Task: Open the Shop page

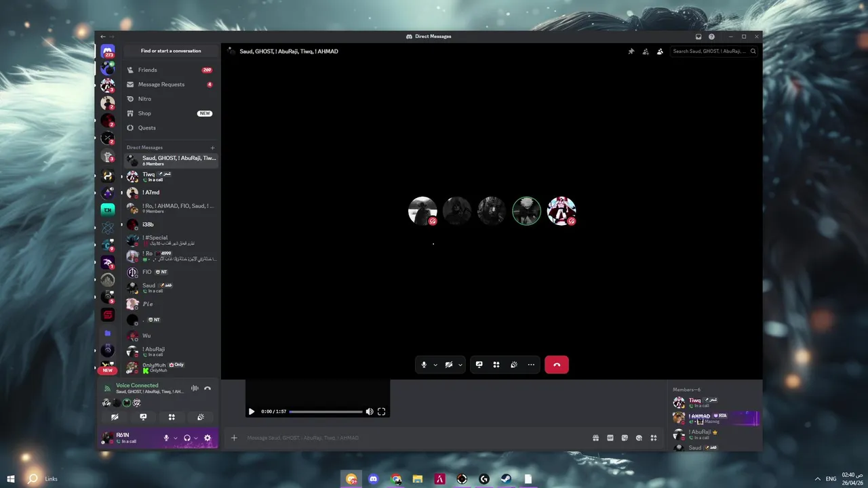Action: pos(171,113)
